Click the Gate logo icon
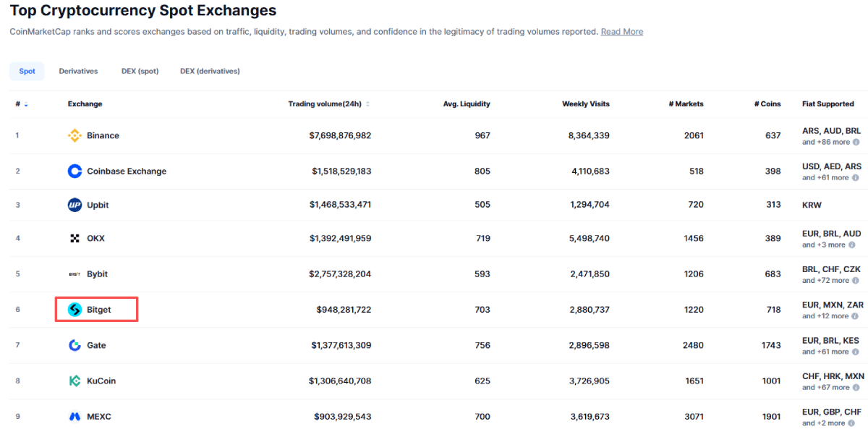This screenshot has height=432, width=868. 75,345
